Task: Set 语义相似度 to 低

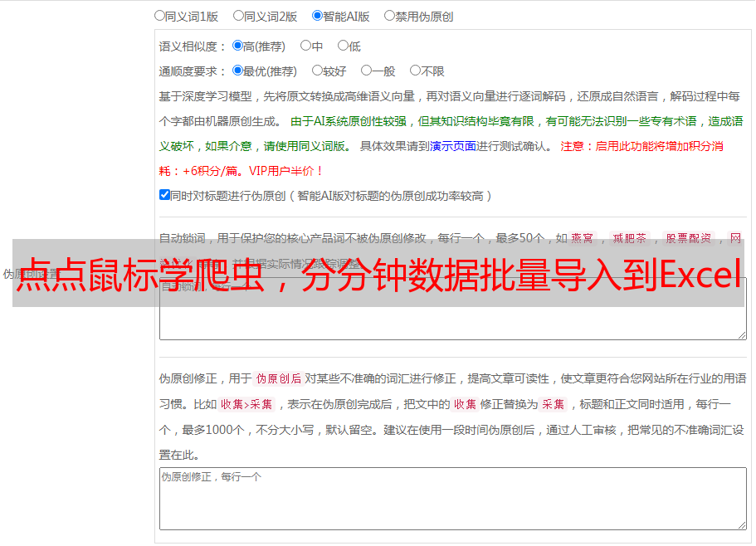Action: coord(343,46)
